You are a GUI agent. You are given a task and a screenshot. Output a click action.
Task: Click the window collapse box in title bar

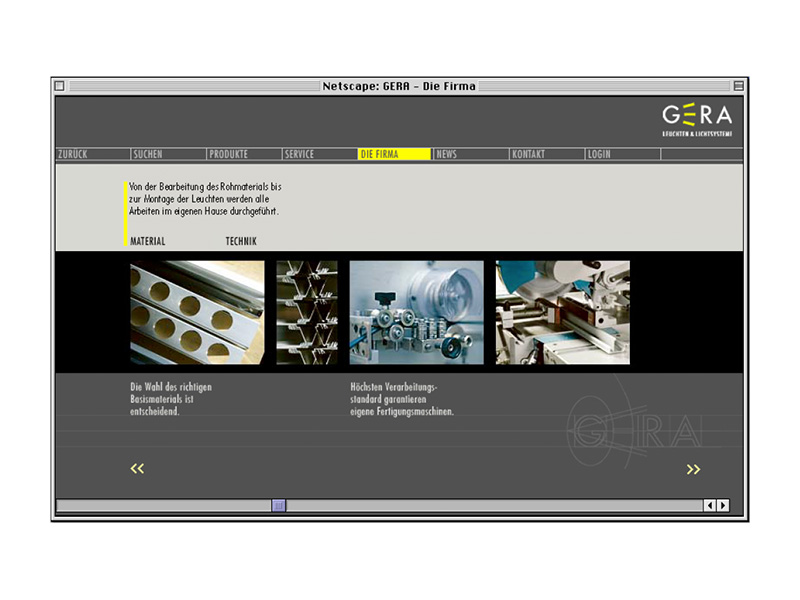[738, 86]
